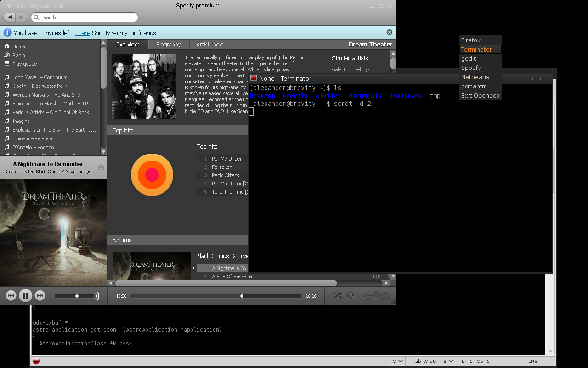This screenshot has height=368, width=588.
Task: Click the horizontal scrollbar in artist view
Action: tap(226, 283)
